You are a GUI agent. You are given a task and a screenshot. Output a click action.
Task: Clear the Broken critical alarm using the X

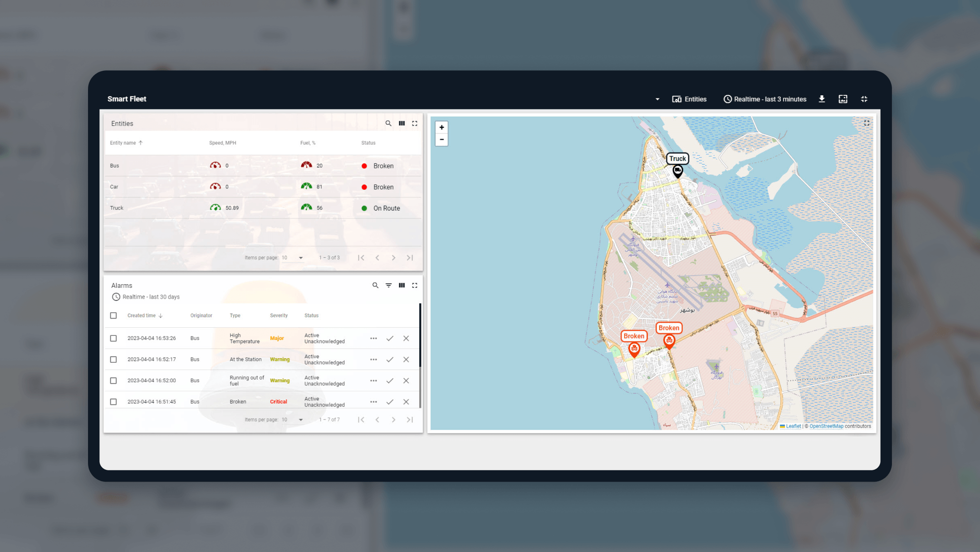406,402
